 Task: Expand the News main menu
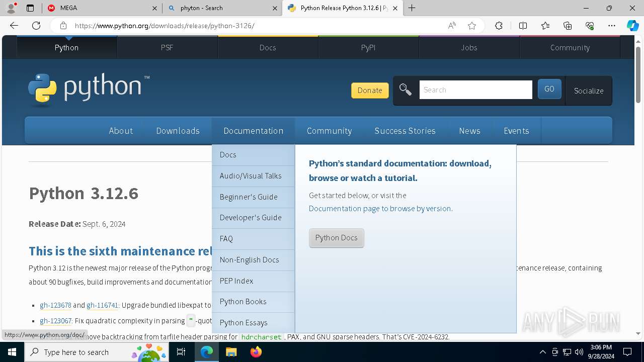[469, 131]
